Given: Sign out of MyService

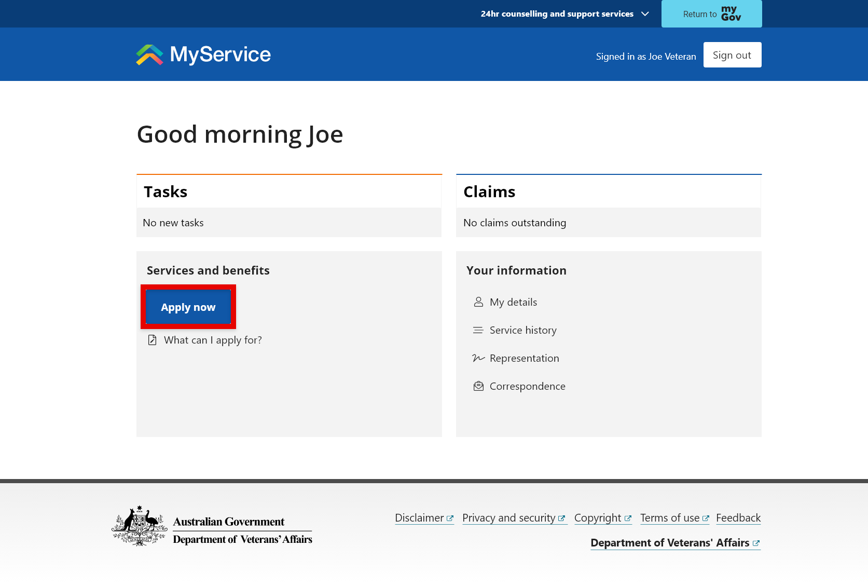Looking at the screenshot, I should pyautogui.click(x=732, y=55).
